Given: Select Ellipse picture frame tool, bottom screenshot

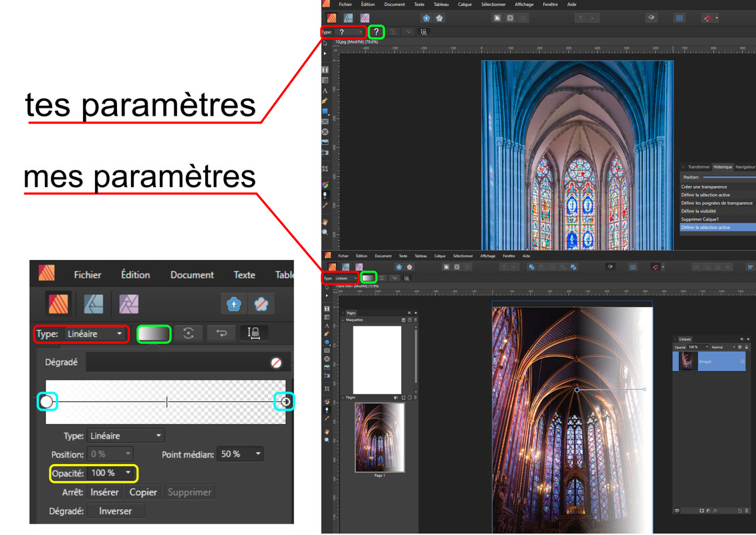Looking at the screenshot, I should click(327, 359).
